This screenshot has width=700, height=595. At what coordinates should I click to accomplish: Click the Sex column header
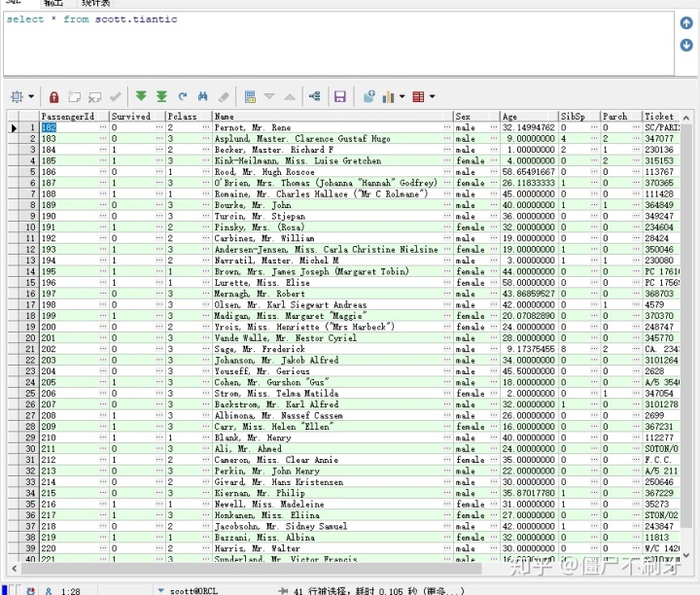click(x=476, y=117)
